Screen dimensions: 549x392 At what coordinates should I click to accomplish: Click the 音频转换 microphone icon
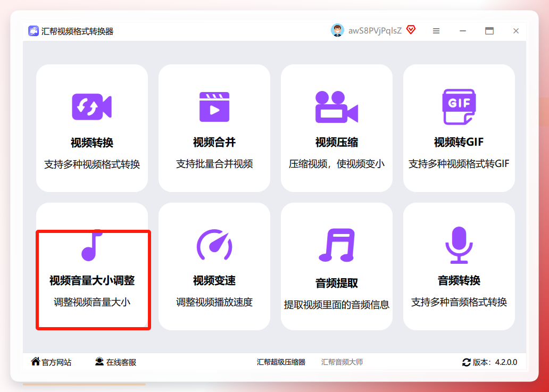459,245
